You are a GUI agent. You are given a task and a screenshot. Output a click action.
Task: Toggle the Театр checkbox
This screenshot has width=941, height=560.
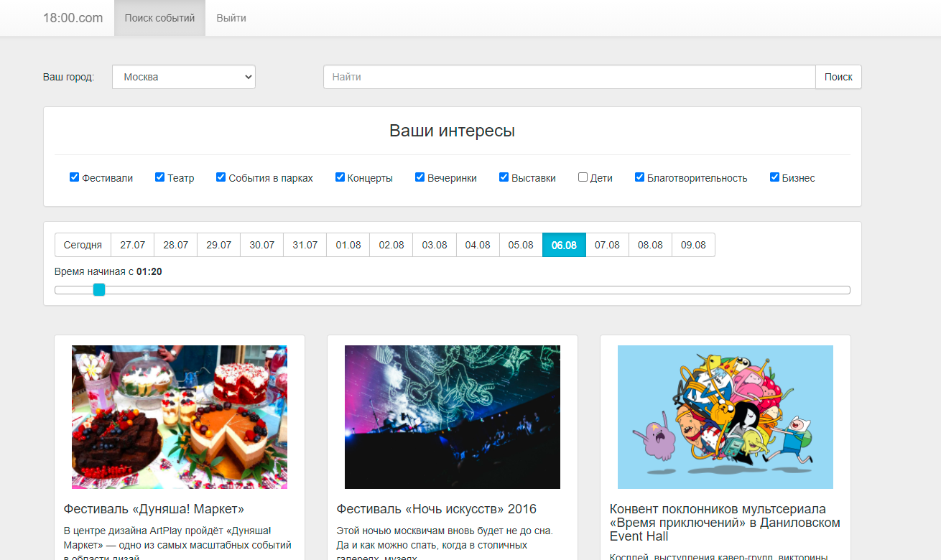pyautogui.click(x=160, y=177)
